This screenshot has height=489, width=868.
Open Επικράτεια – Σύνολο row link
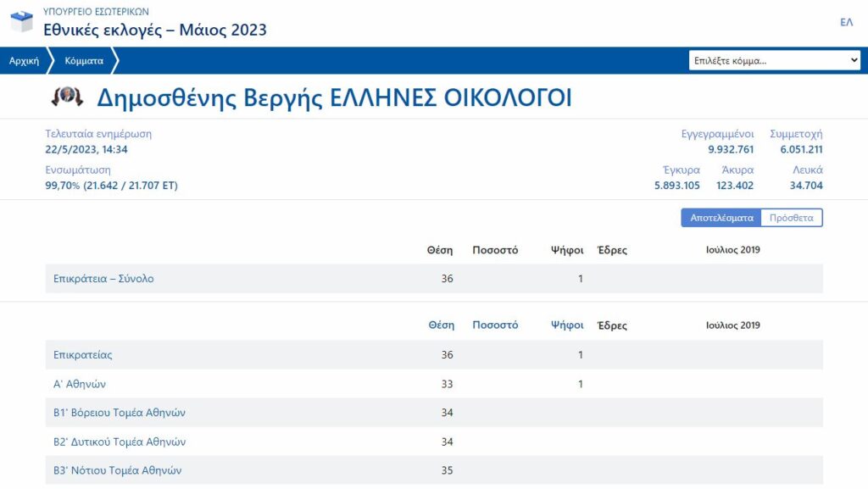point(103,278)
